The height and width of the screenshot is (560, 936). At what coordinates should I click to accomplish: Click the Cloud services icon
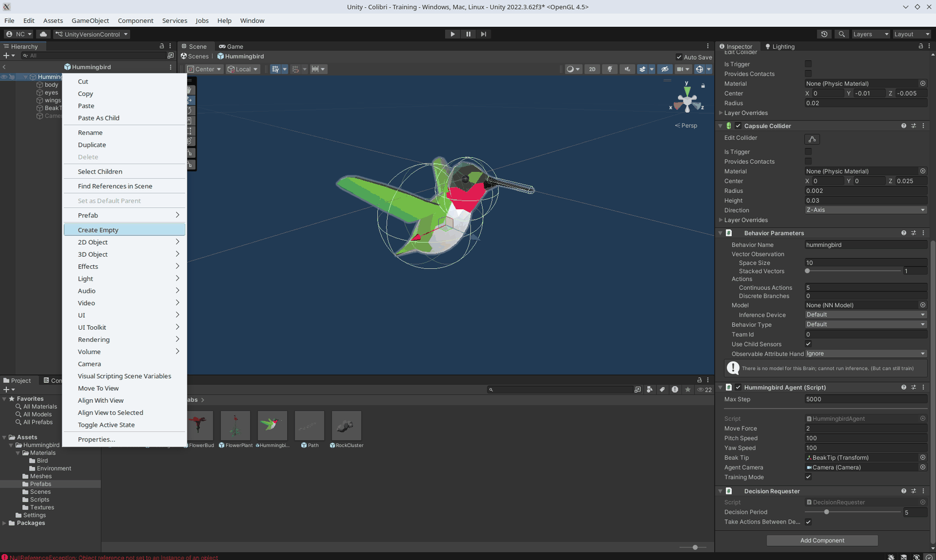(x=43, y=34)
